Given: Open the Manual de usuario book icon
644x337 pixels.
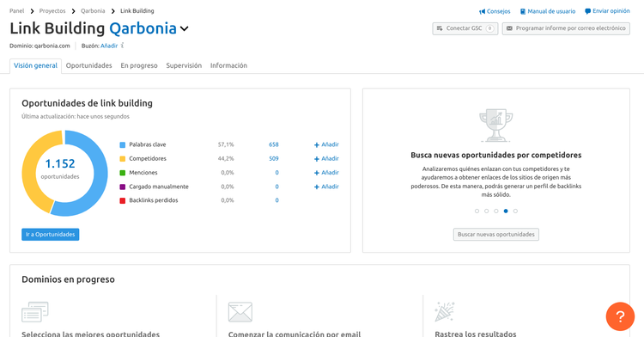Looking at the screenshot, I should (522, 11).
